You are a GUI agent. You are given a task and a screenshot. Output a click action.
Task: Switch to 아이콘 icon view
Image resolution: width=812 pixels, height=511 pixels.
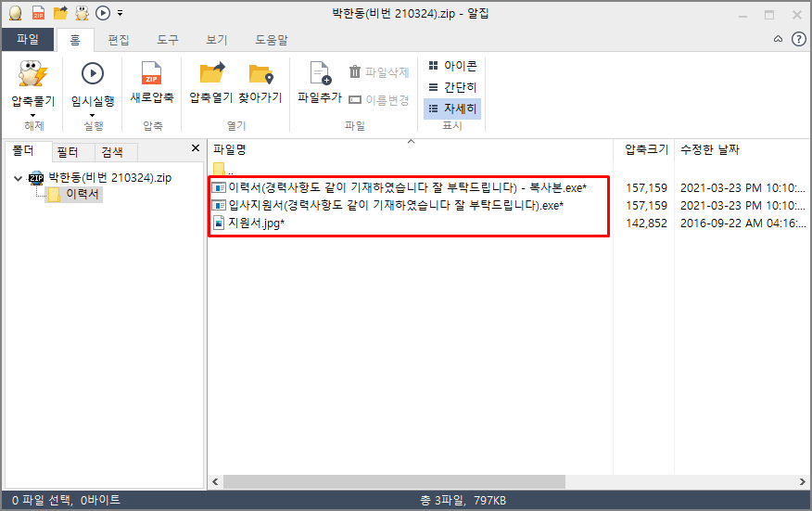(452, 66)
